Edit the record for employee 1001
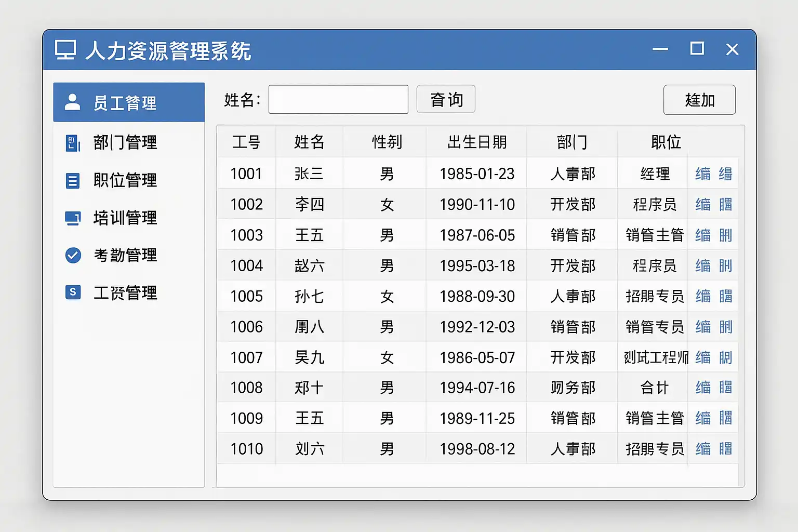 point(703,174)
